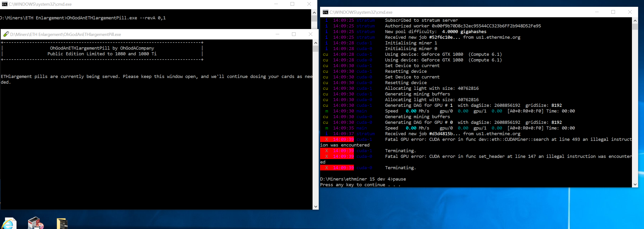Click 'New pool difficulty: 4.0000 gigahashes' line
Viewport: 644px width, 229px height.
click(x=435, y=32)
